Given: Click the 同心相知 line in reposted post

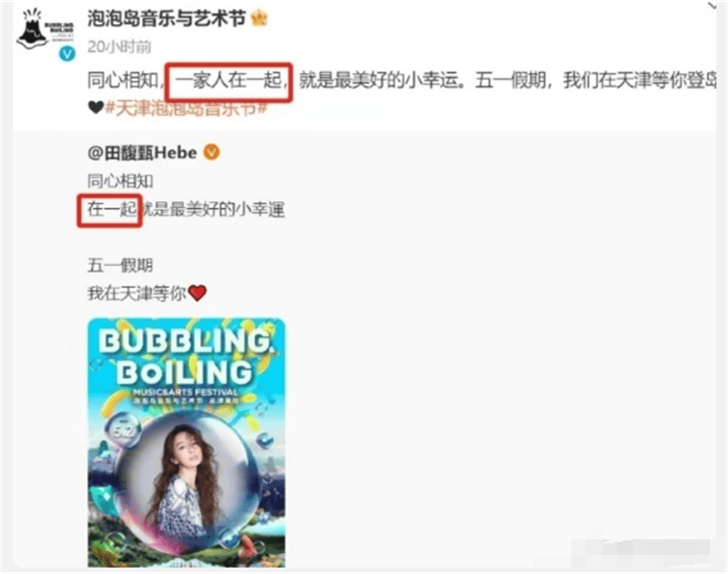Looking at the screenshot, I should click(x=120, y=181).
